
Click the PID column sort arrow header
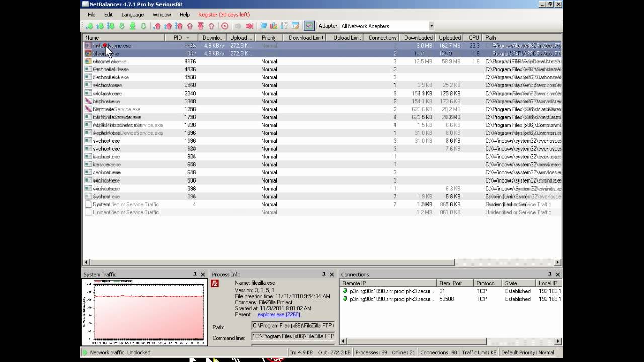click(188, 38)
